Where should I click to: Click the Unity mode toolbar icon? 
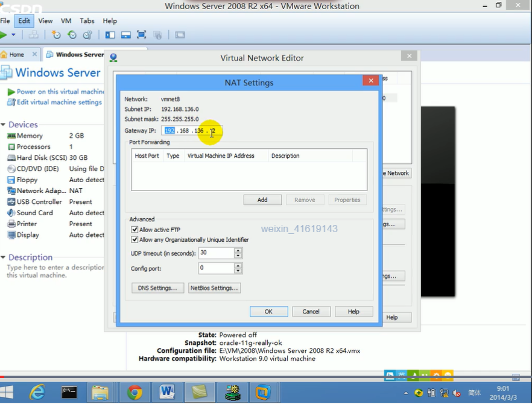tap(157, 35)
